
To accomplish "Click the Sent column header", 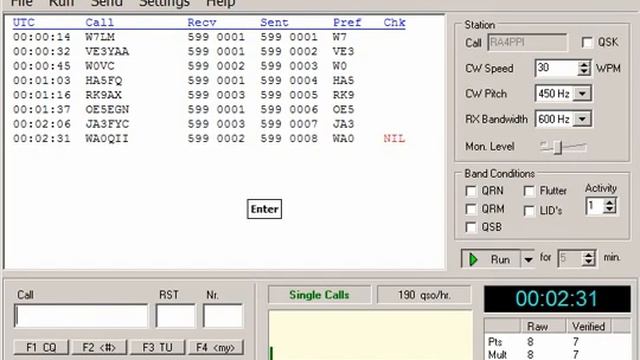I will [x=274, y=22].
